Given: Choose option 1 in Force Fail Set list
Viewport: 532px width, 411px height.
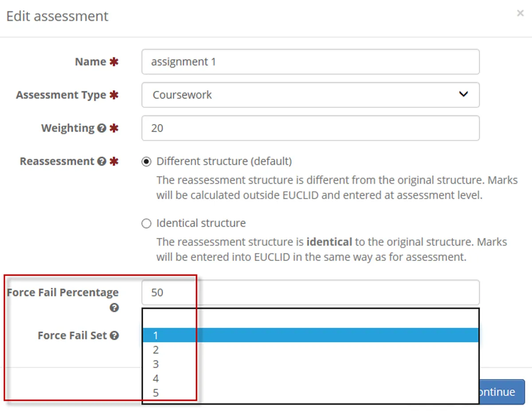Looking at the screenshot, I should (x=310, y=336).
